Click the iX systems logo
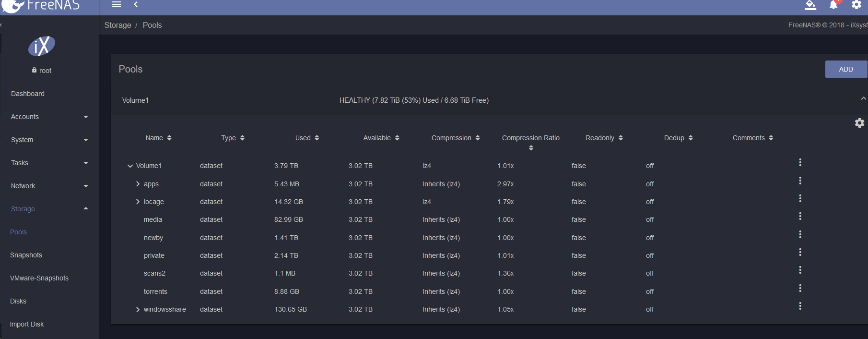The width and height of the screenshot is (868, 339). point(42,46)
